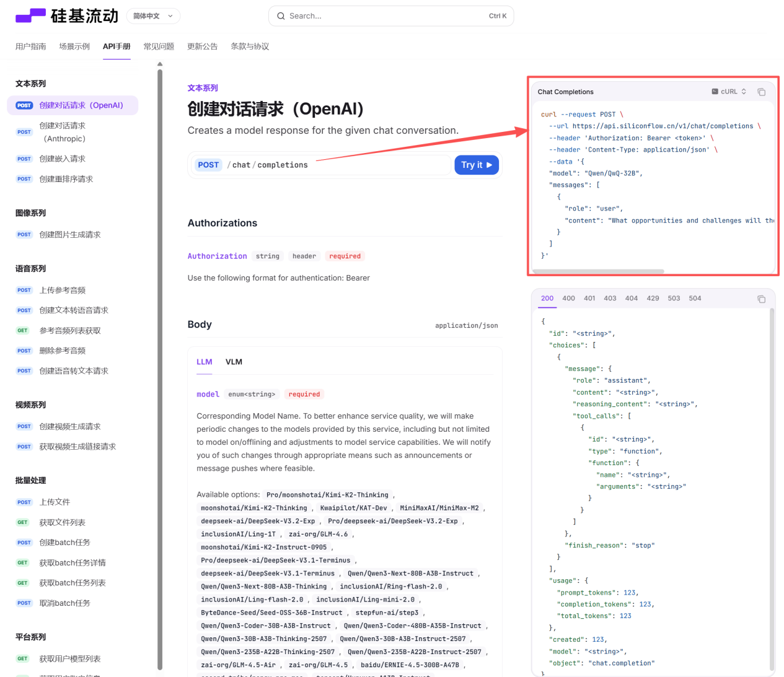Screen dimensions: 784x677
Task: Click the response panel vertical scrollbar
Action: tap(772, 489)
